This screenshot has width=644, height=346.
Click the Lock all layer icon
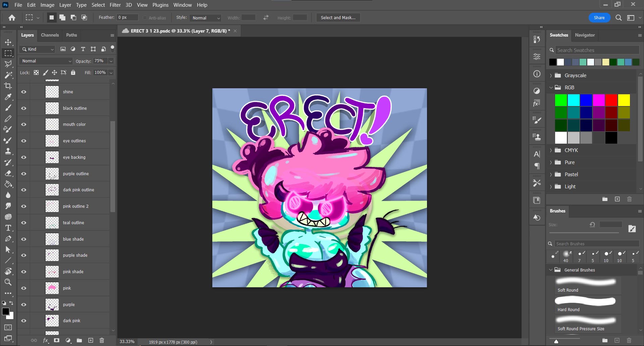[73, 72]
